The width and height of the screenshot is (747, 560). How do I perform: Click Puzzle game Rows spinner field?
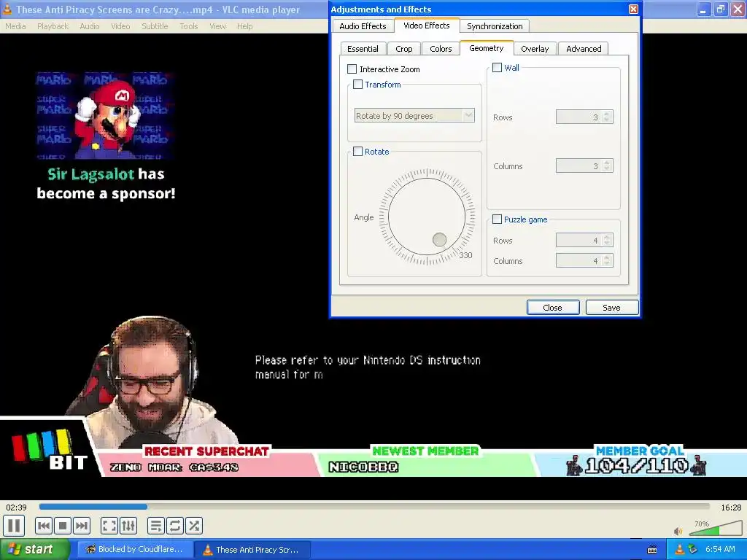(584, 241)
